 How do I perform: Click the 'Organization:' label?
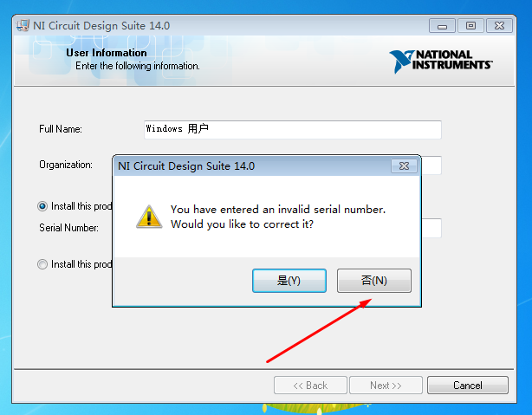66,165
